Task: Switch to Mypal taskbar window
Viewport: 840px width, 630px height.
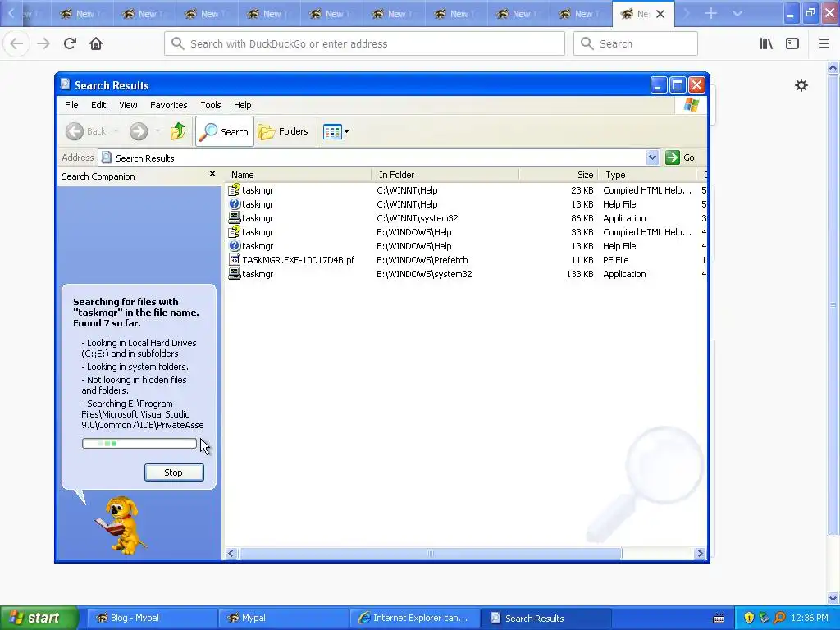Action: (283, 618)
